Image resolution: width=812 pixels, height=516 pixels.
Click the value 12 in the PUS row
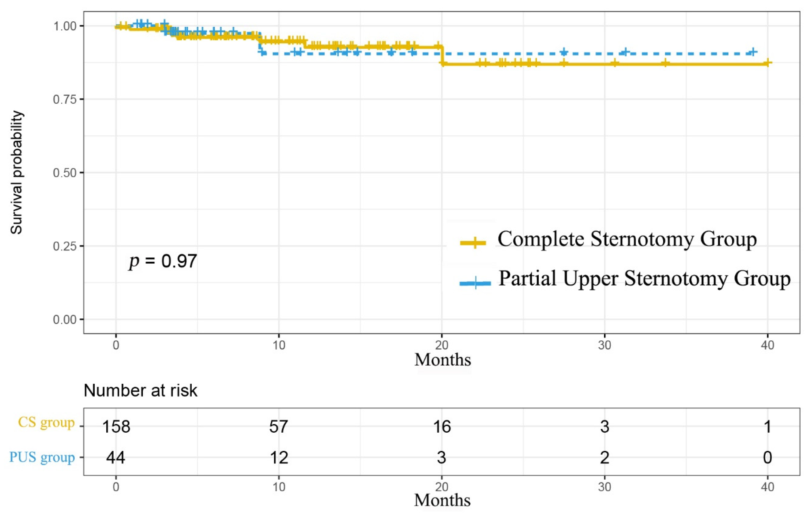[x=279, y=458]
